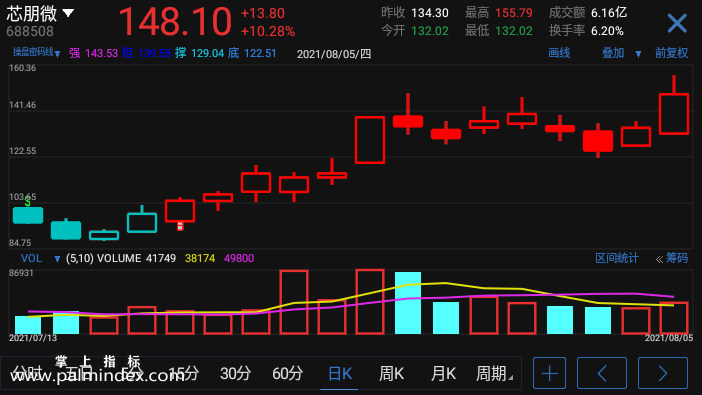Open the 筹码 chip distribution panel
This screenshot has height=395, width=702.
click(x=672, y=258)
